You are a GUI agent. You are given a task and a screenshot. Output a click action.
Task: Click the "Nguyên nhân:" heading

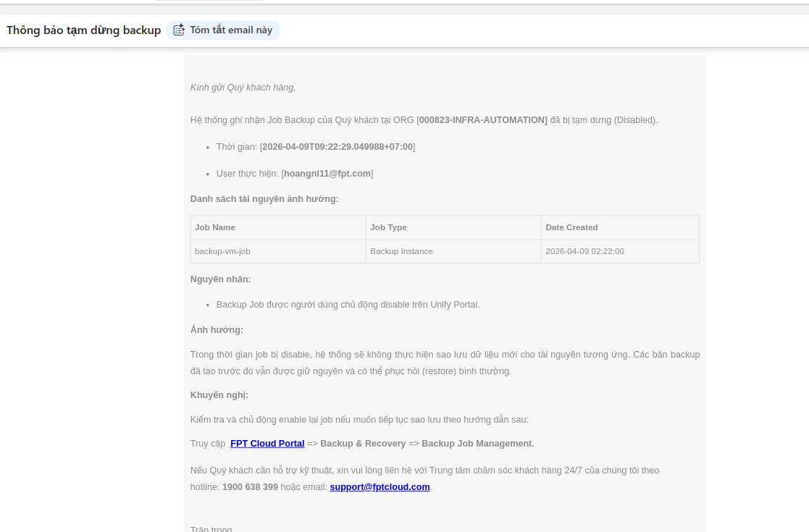click(220, 279)
